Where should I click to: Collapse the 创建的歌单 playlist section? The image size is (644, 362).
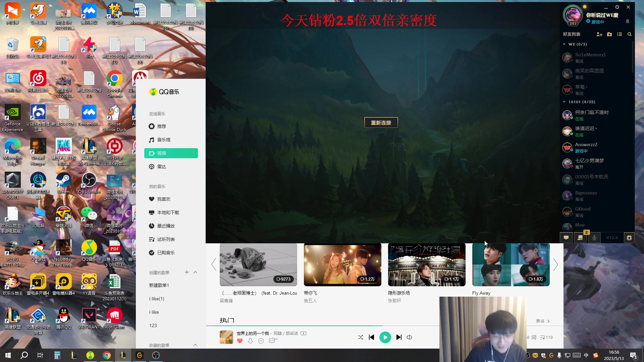tap(196, 273)
